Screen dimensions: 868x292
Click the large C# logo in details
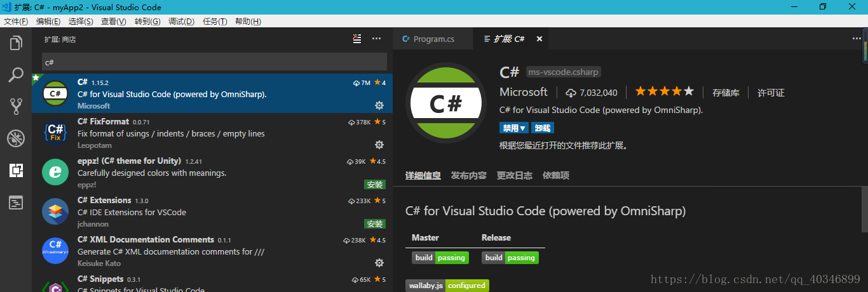[445, 103]
